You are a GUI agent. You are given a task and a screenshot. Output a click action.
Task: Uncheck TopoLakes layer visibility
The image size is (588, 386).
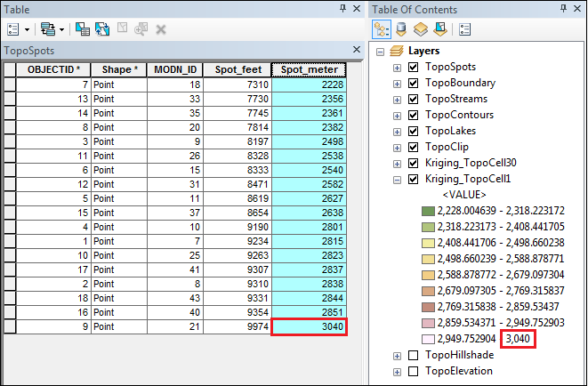coord(414,132)
